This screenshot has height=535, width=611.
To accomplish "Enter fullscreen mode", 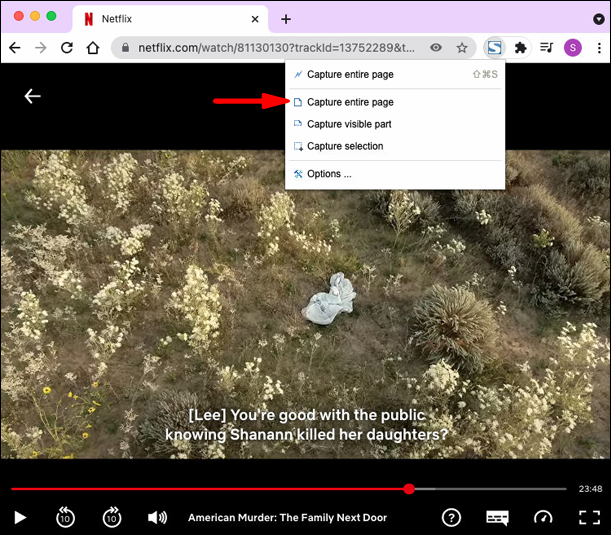I will click(x=589, y=517).
